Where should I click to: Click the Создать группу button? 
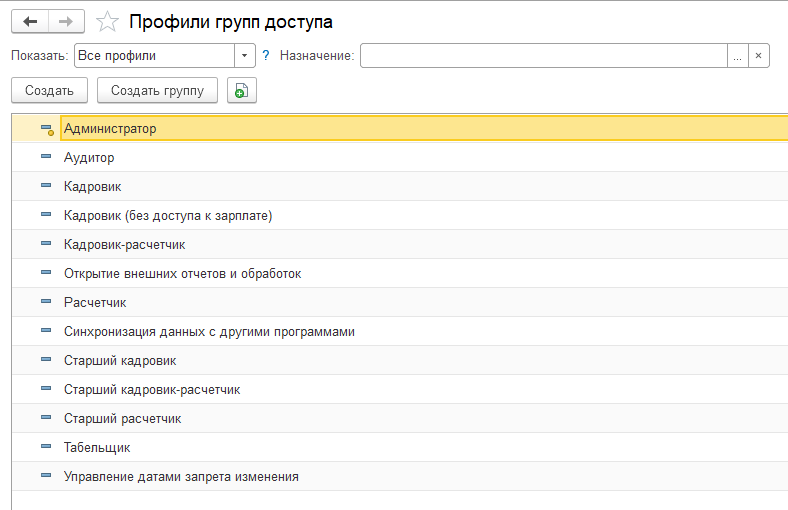[x=157, y=91]
